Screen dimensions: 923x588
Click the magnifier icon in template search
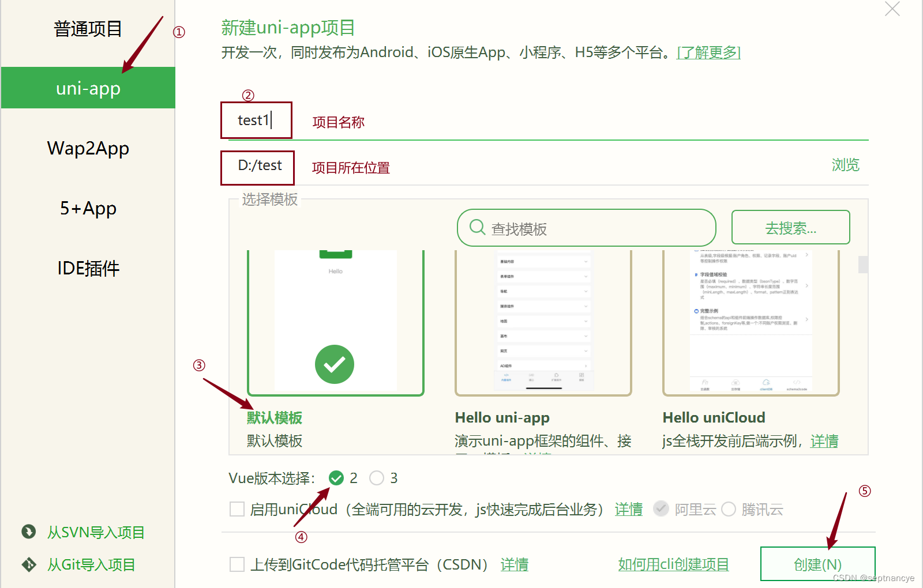point(477,227)
